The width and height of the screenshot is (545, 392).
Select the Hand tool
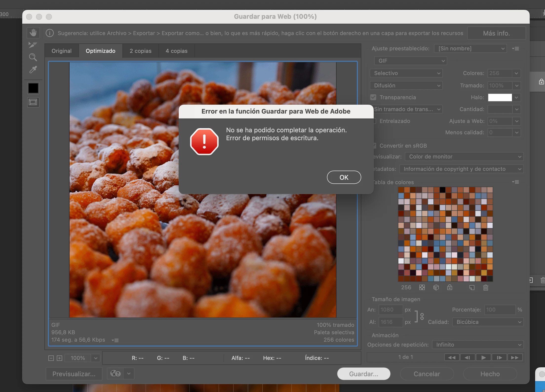[x=33, y=33]
